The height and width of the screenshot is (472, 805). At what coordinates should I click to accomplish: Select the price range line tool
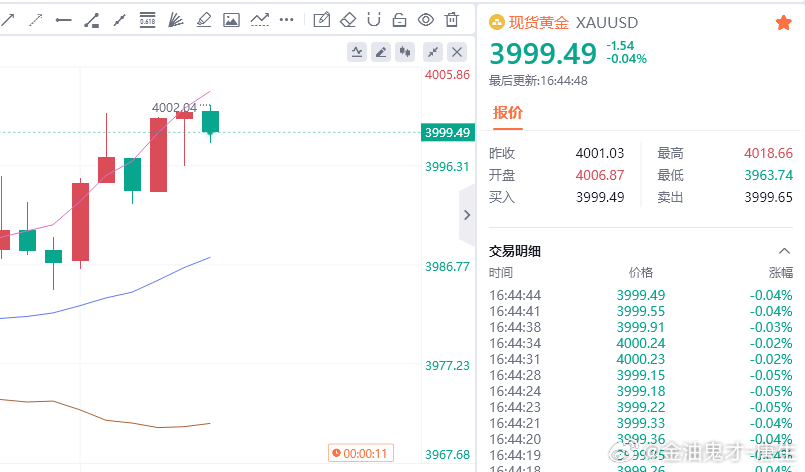point(91,20)
